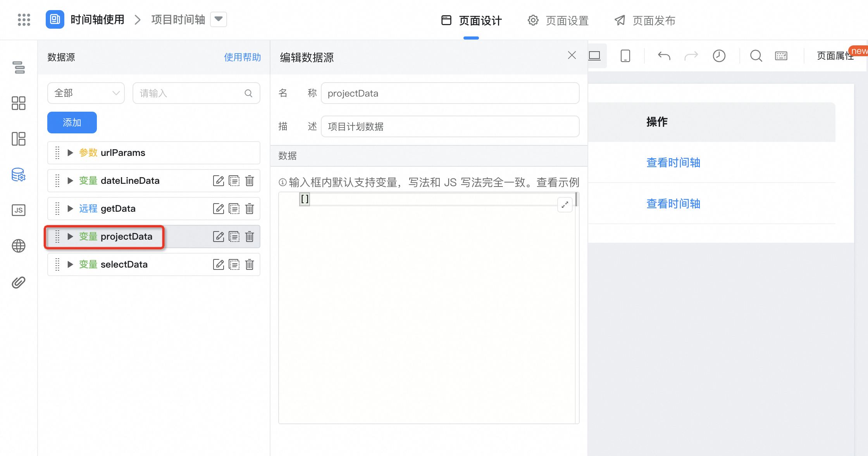Viewport: 868px width, 456px height.
Task: Click the paperclip attachment sidebar icon
Action: click(x=18, y=282)
